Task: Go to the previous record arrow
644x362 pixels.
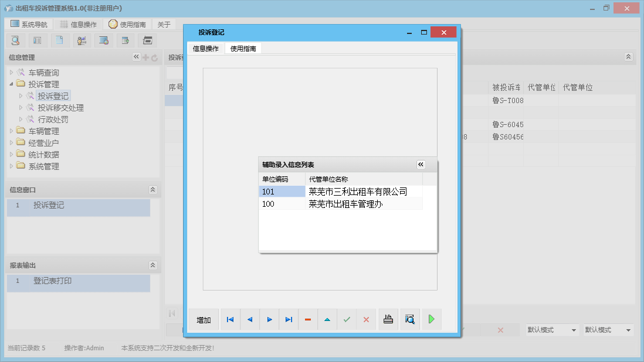Action: point(250,320)
